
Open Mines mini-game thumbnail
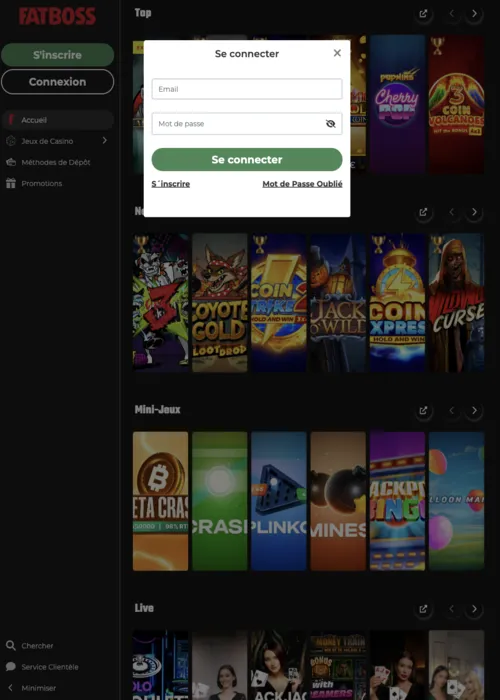(x=338, y=501)
